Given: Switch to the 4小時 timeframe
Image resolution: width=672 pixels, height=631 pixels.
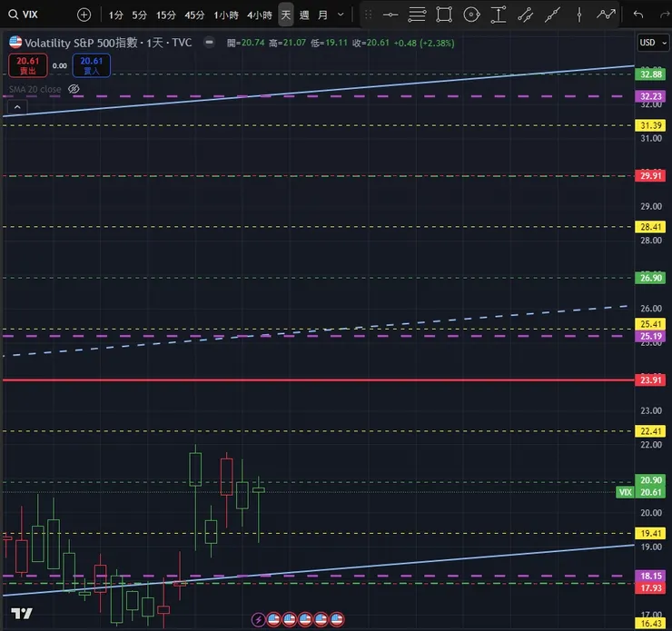Looking at the screenshot, I should click(260, 15).
